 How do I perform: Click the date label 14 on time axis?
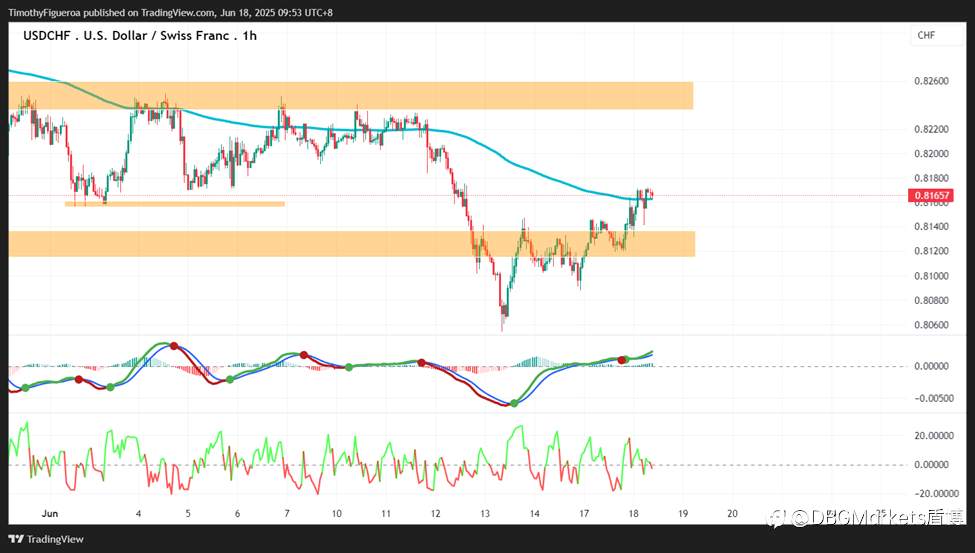pyautogui.click(x=534, y=514)
